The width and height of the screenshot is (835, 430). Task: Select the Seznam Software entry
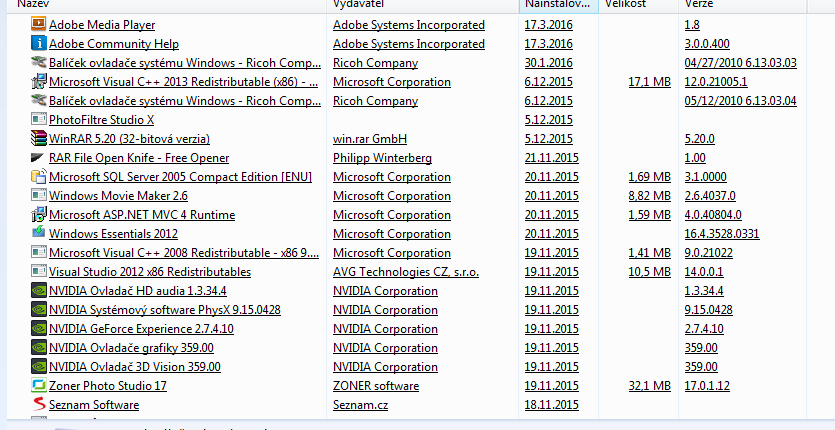[94, 405]
